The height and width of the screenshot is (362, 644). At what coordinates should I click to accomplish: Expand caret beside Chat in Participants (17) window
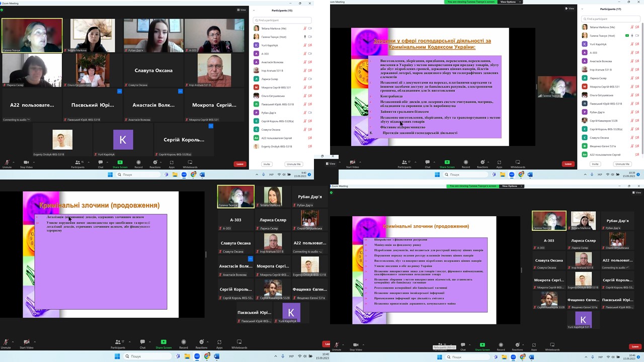pyautogui.click(x=434, y=162)
